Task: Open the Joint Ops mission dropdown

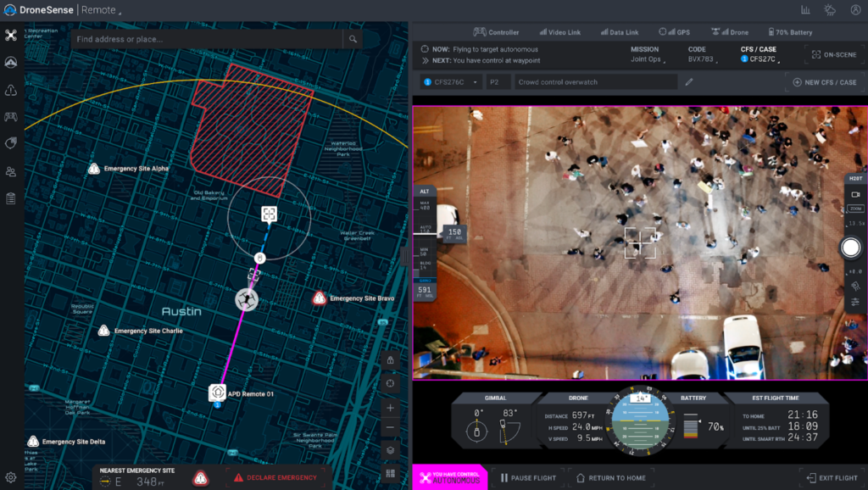Action: pyautogui.click(x=648, y=60)
